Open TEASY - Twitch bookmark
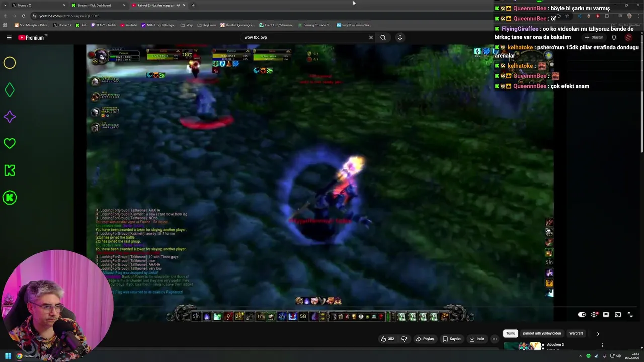 tap(103, 25)
